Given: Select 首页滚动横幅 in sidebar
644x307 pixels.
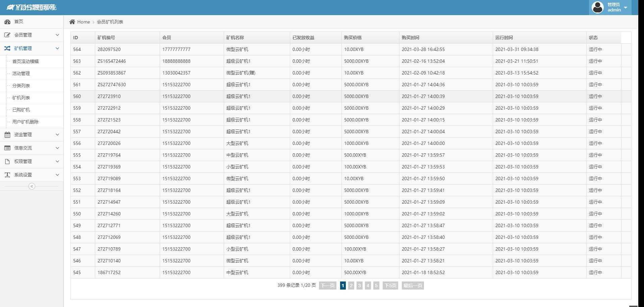Looking at the screenshot, I should 25,61.
